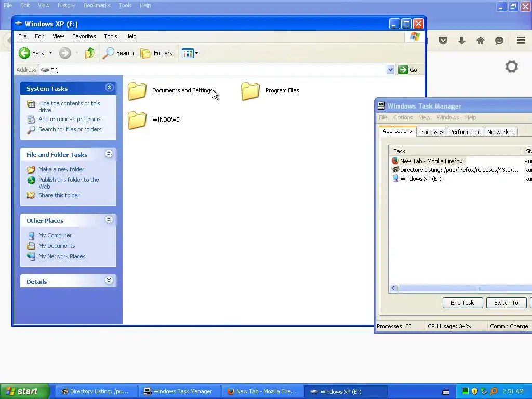Select the Task Manager Applications tab
Screen dimensions: 532x399
point(397,131)
